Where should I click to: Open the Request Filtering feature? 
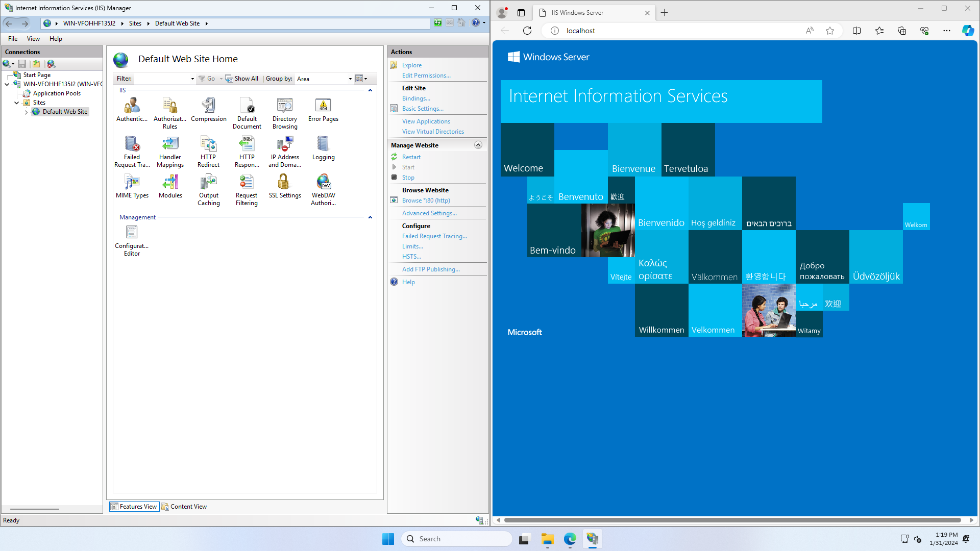click(x=247, y=189)
